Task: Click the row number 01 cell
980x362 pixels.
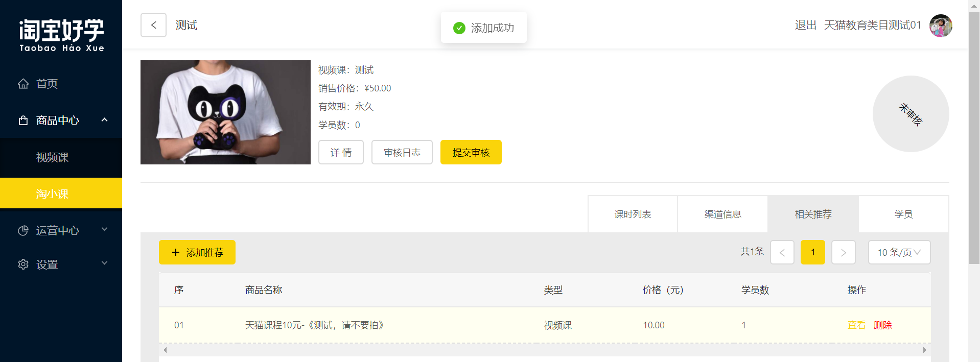Action: pyautogui.click(x=179, y=325)
